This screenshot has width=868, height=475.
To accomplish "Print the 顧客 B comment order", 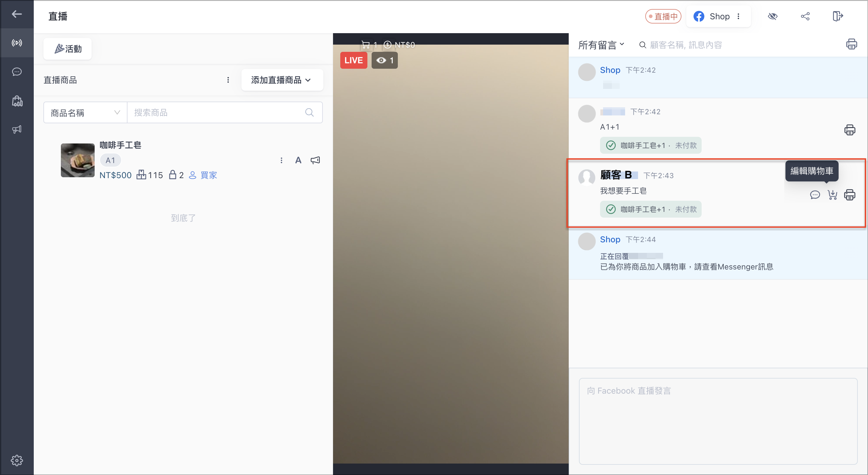I will tap(850, 195).
